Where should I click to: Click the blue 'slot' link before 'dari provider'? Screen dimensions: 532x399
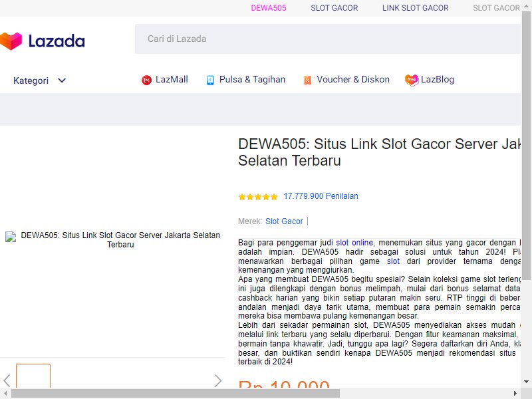tap(393, 261)
